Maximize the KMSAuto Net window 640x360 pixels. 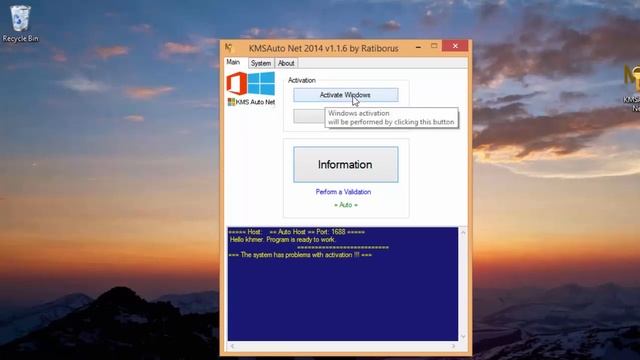(434, 46)
